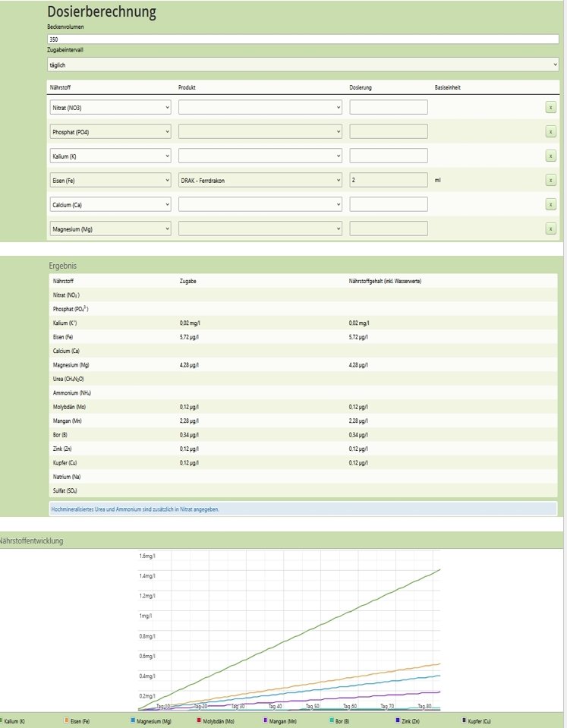The image size is (567, 728).
Task: Open the DRAK - Ferrdrakon product dropdown
Action: 260,180
